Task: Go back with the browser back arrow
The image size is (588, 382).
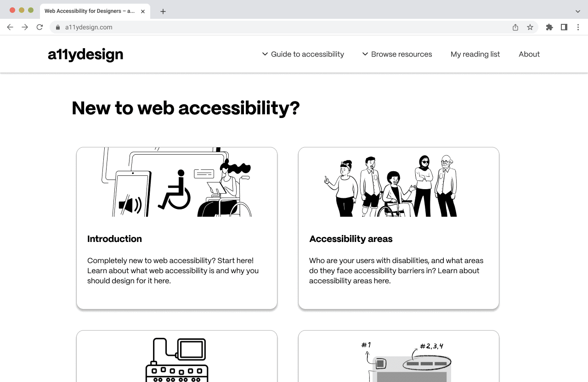Action: pyautogui.click(x=10, y=27)
